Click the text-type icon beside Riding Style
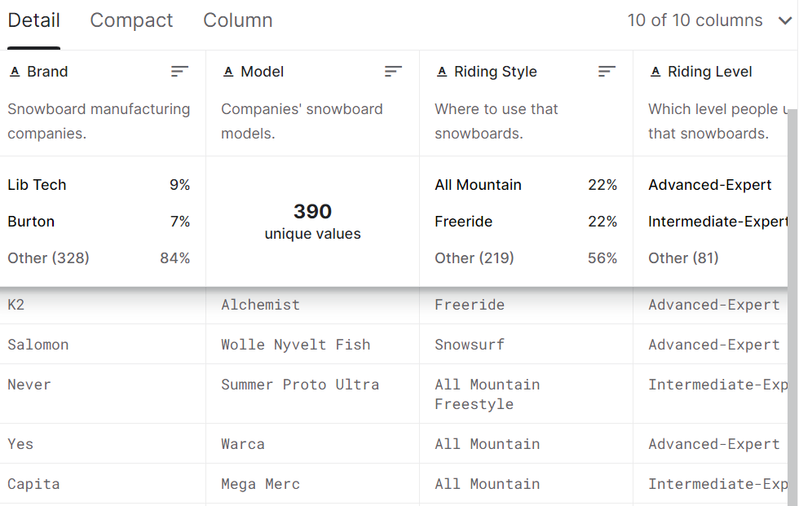Image resolution: width=812 pixels, height=506 pixels. (442, 72)
